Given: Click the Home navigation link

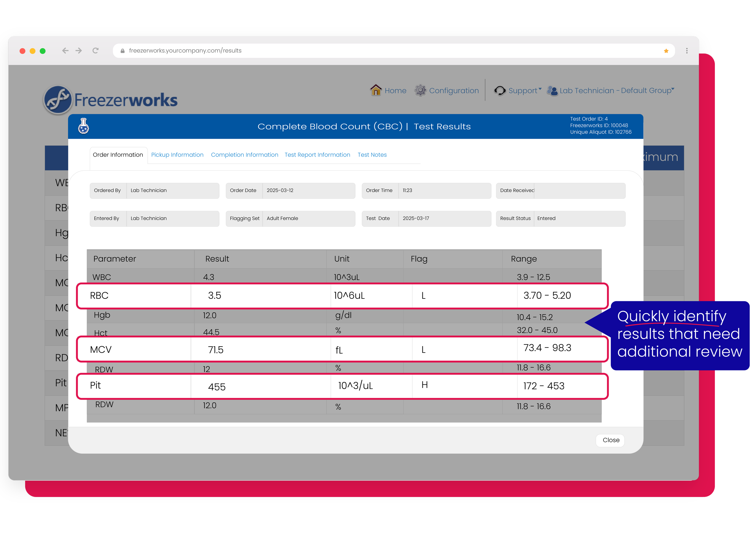Looking at the screenshot, I should [x=395, y=91].
